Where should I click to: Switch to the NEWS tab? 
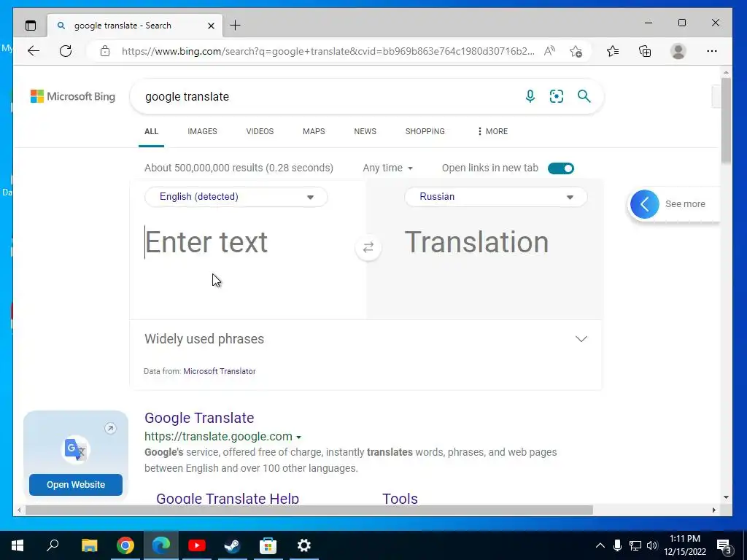pyautogui.click(x=365, y=131)
